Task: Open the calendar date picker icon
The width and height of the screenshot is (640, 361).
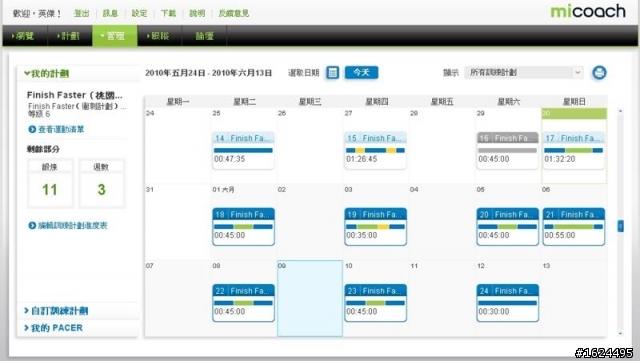Action: coord(333,73)
